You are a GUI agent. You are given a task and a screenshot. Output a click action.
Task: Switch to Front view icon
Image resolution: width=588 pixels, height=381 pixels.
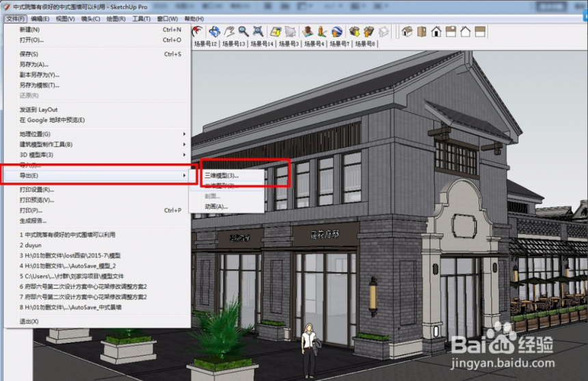click(x=436, y=31)
